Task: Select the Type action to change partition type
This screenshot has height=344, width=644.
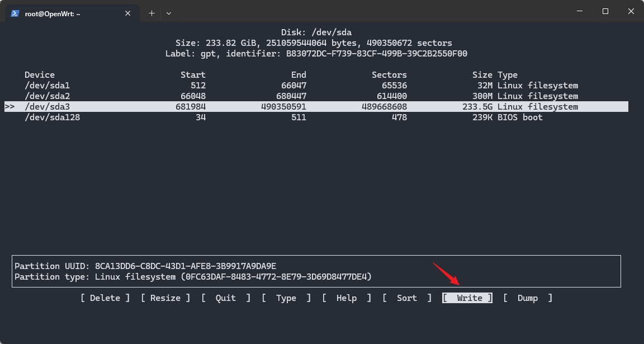Action: click(x=286, y=298)
